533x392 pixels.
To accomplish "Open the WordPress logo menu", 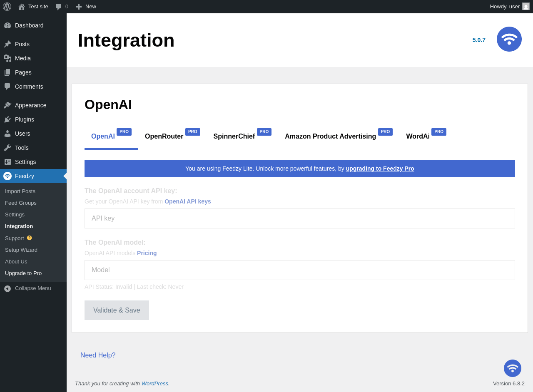I will click(7, 7).
